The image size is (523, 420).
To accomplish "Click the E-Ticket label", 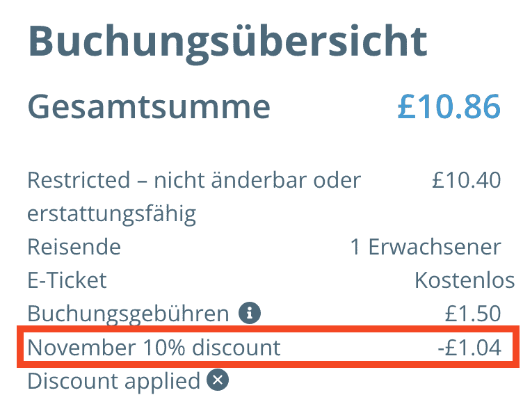I will tap(67, 280).
